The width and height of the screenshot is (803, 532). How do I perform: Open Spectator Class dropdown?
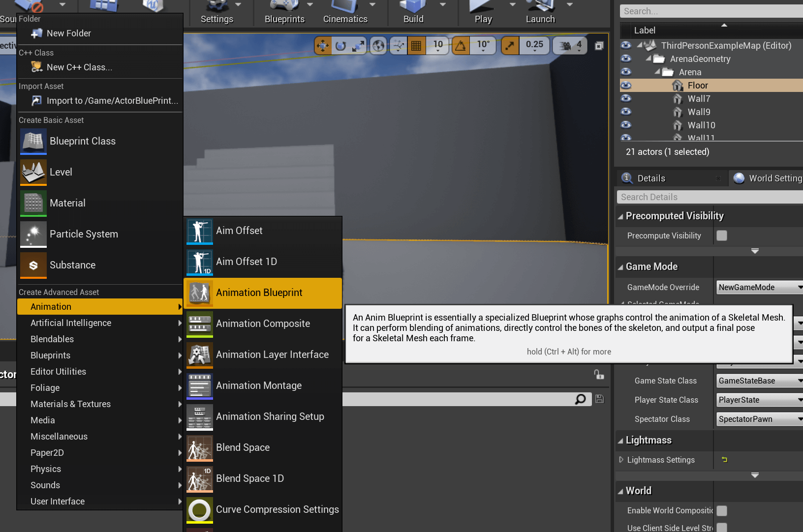click(x=760, y=419)
